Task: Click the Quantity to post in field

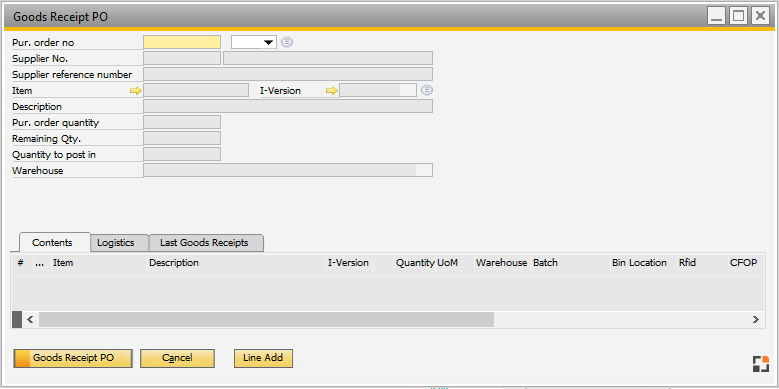Action: coord(182,154)
